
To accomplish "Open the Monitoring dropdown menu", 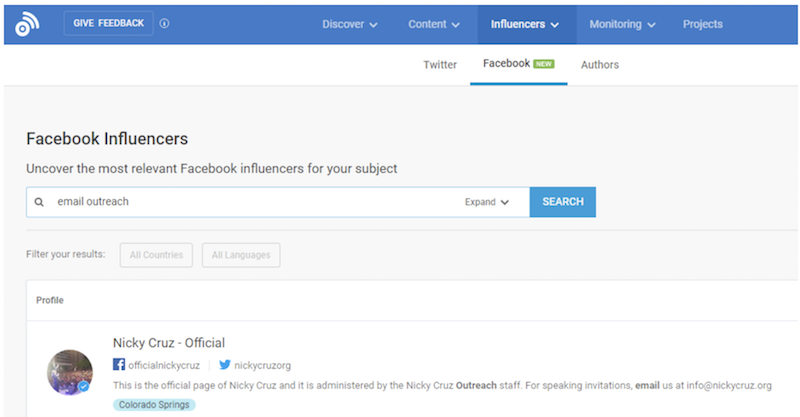I will click(622, 24).
